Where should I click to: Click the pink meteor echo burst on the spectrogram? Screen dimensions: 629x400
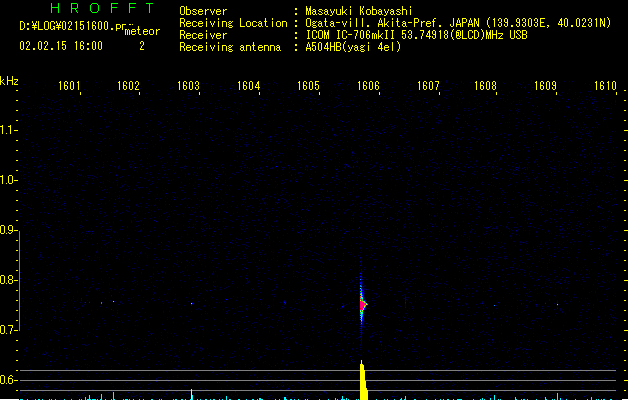[x=363, y=305]
